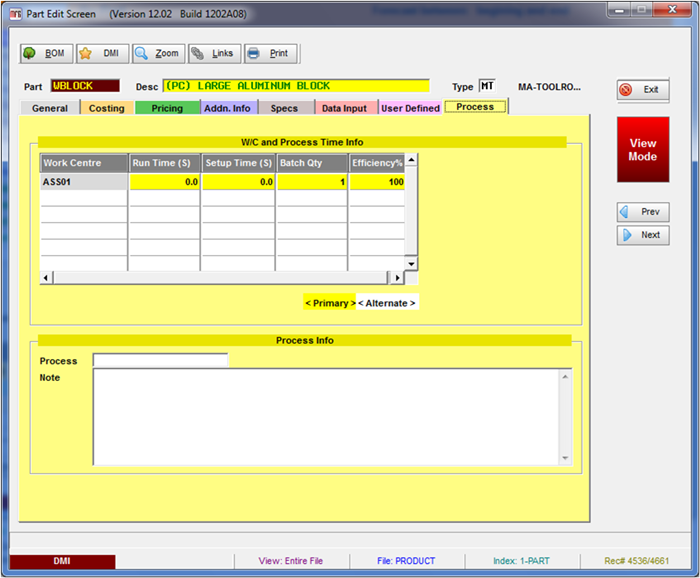
Task: Click the grid scroll down arrow
Action: pos(411,264)
